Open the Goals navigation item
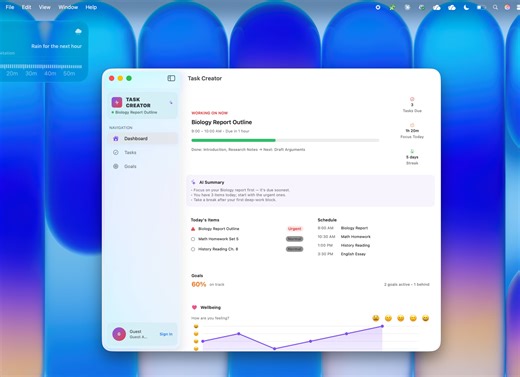The image size is (520, 377). (143, 166)
